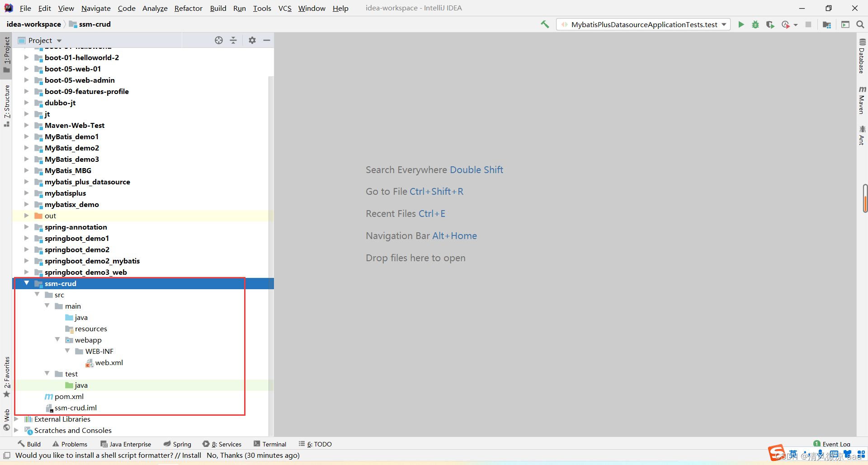Collapse the WEB-INF folder
This screenshot has width=868, height=465.
click(x=67, y=351)
